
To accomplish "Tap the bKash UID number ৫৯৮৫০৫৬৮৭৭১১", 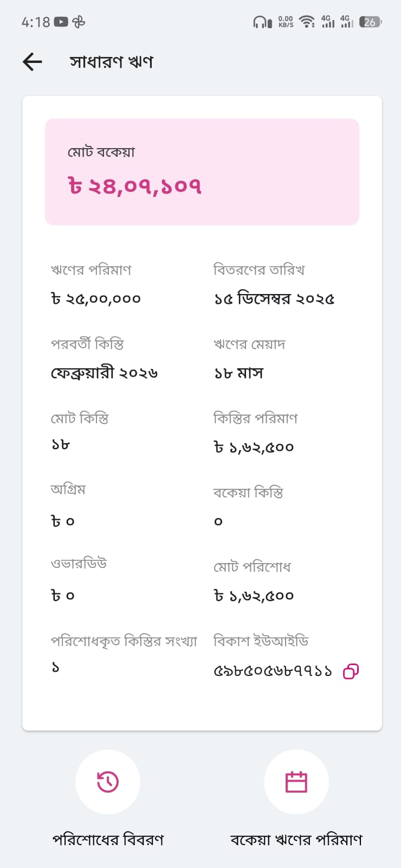I will click(x=273, y=672).
